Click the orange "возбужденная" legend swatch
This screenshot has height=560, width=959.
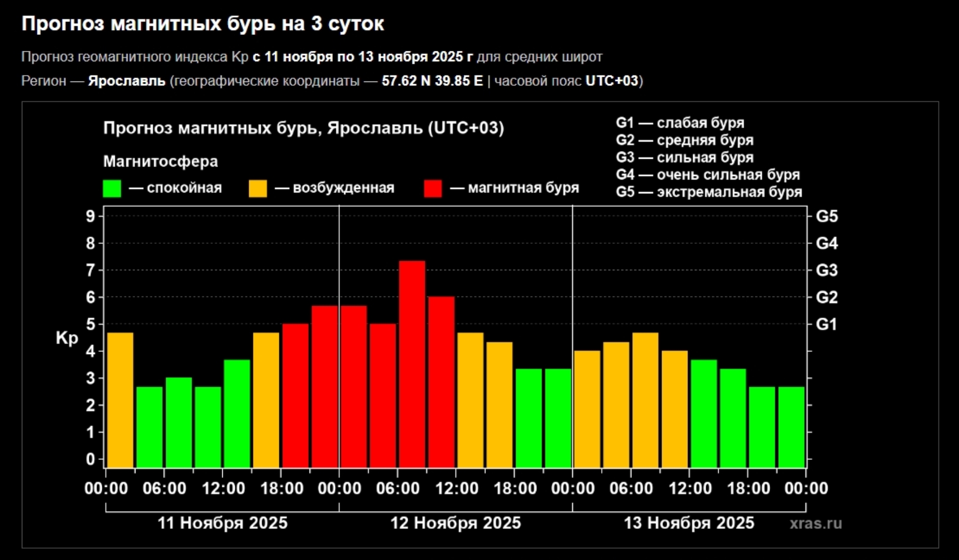pos(258,188)
